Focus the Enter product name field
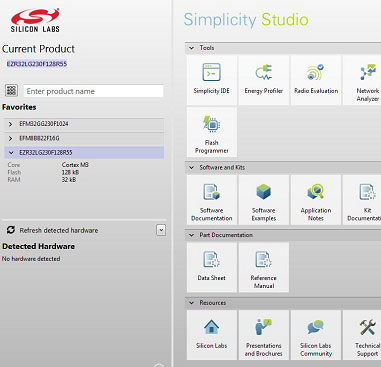The width and height of the screenshot is (381, 367). click(x=93, y=91)
